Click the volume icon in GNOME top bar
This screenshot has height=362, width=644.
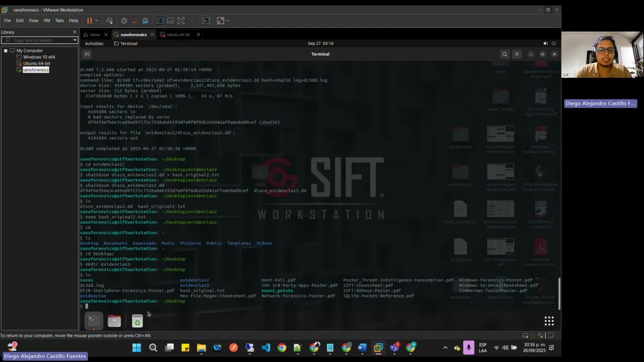(545, 43)
